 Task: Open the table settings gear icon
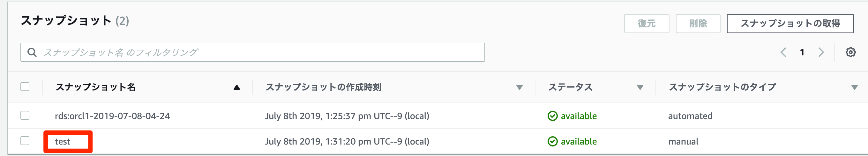[x=850, y=53]
